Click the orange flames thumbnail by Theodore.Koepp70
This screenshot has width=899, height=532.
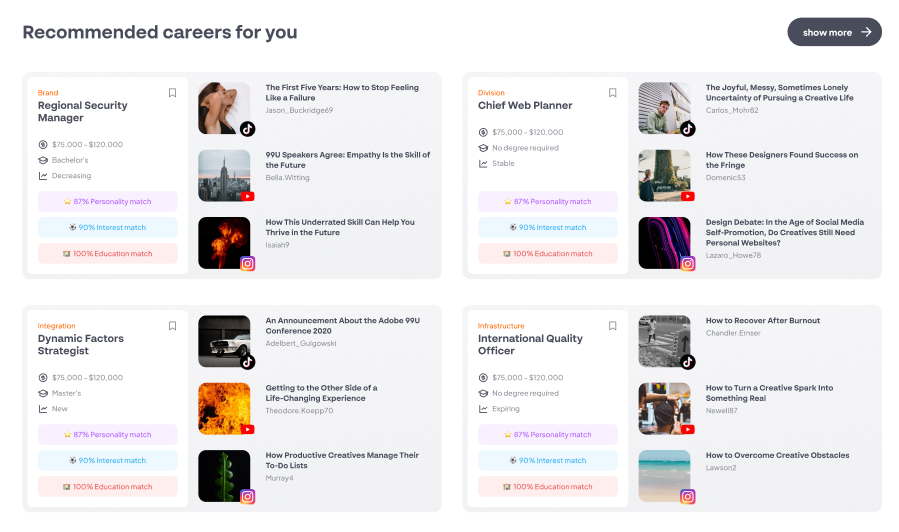tap(224, 409)
